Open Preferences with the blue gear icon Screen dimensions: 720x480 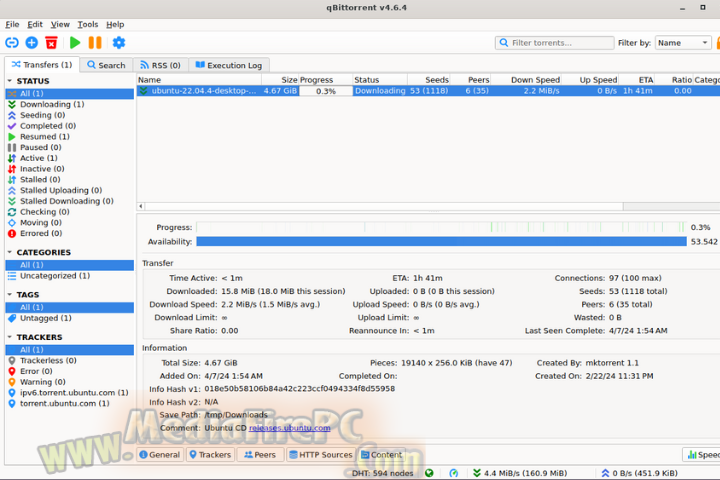tap(119, 43)
